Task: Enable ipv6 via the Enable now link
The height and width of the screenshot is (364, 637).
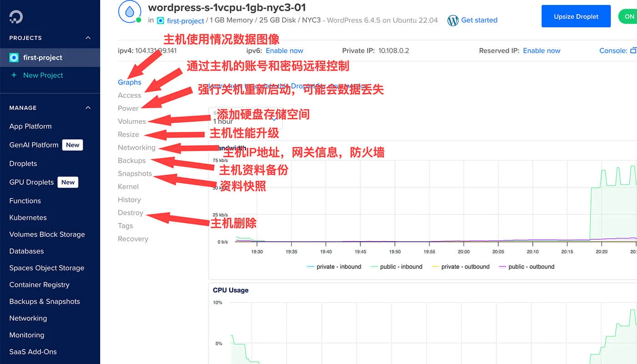Action: [x=284, y=51]
